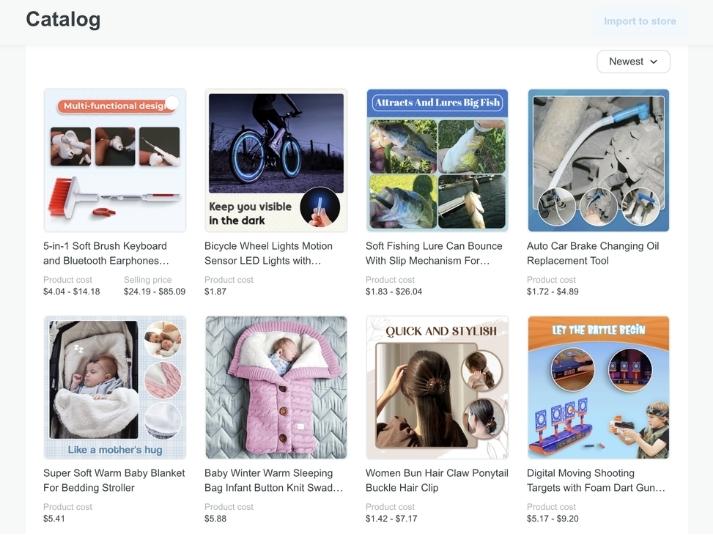Click product cost $5.17 - $9.20
This screenshot has width=713, height=535.
point(552,519)
